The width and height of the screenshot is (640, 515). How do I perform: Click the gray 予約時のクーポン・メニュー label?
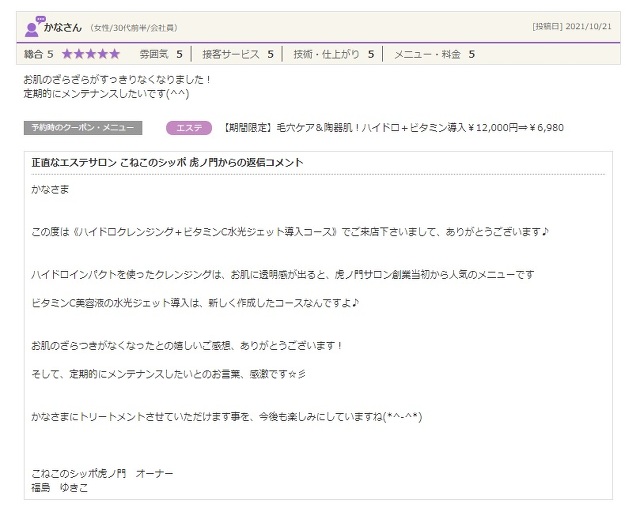tap(83, 128)
